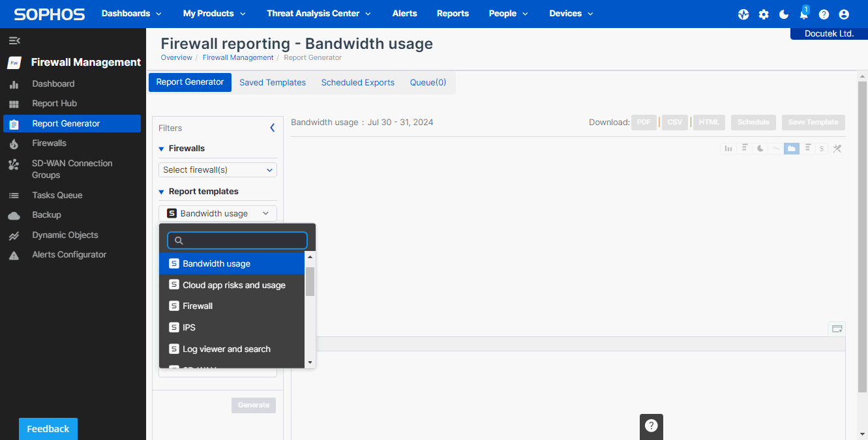Open chart tools wrench icon
Viewport: 868px width, 440px height.
(x=837, y=149)
